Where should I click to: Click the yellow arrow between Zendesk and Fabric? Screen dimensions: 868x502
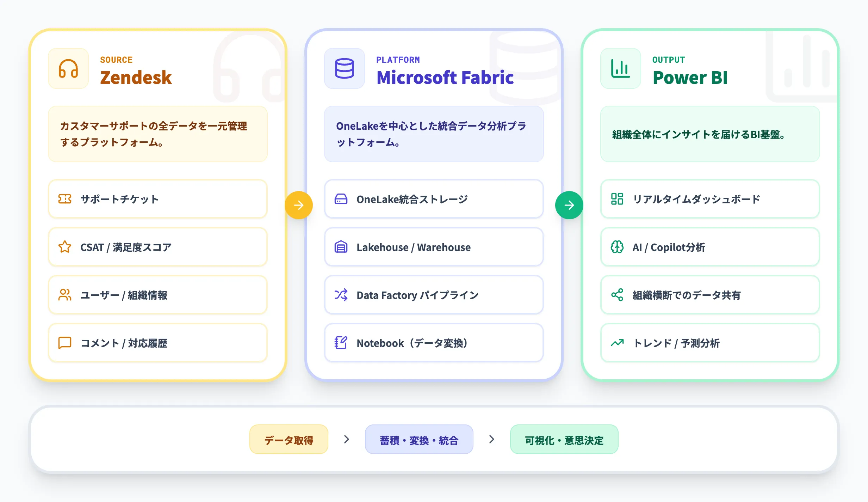tap(299, 204)
